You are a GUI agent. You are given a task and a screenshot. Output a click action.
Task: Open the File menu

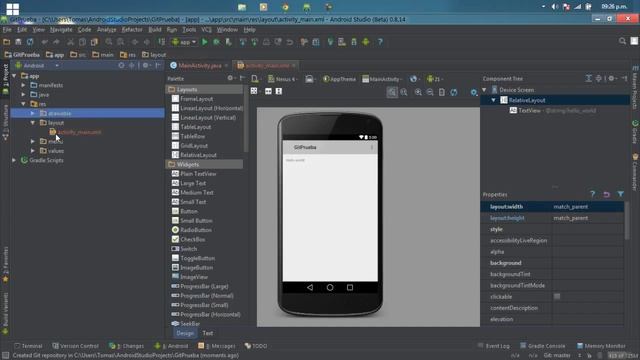coord(7,30)
